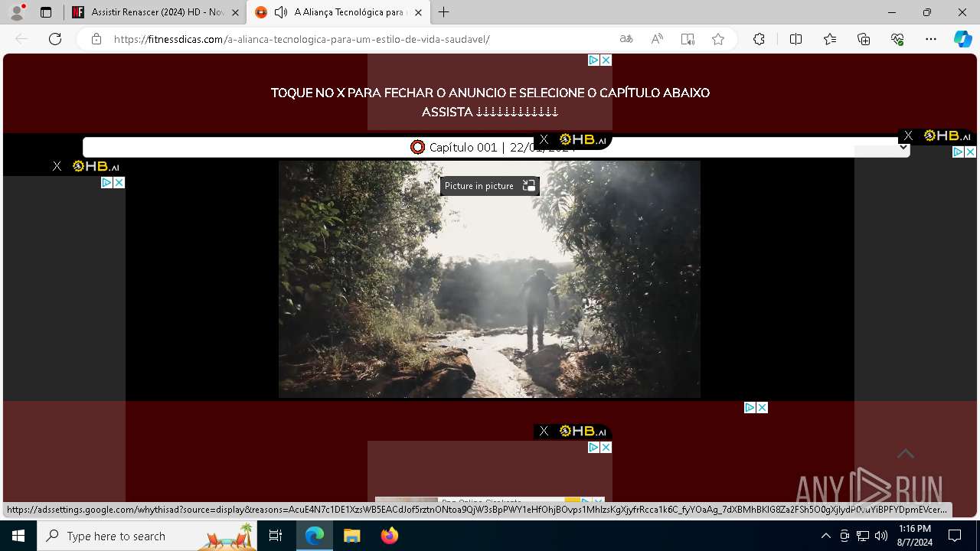The width and height of the screenshot is (980, 551).
Task: Launch Firefox from taskbar
Action: (x=389, y=536)
